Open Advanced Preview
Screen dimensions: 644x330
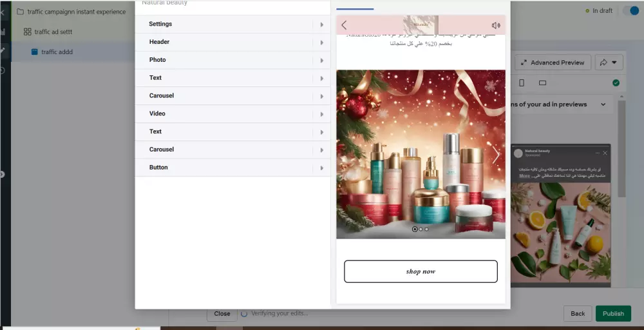[x=553, y=63]
